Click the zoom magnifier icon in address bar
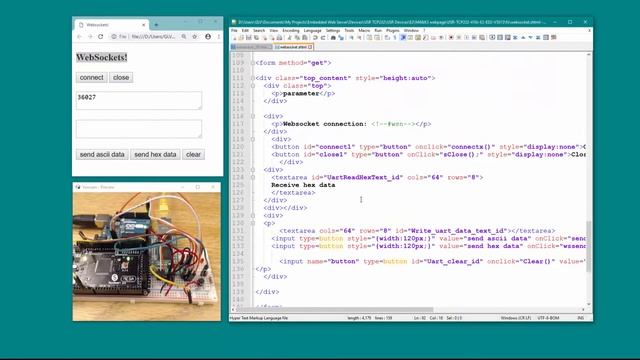 point(184,37)
